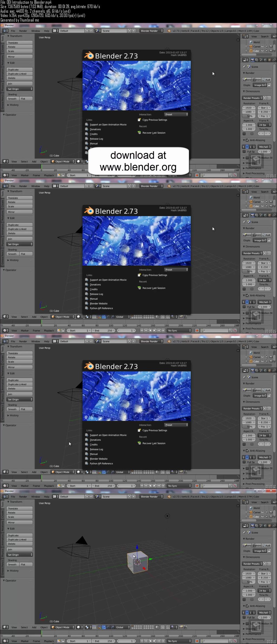Jump to end frame in third frame's timeline
The image size is (277, 644).
click(x=163, y=486)
